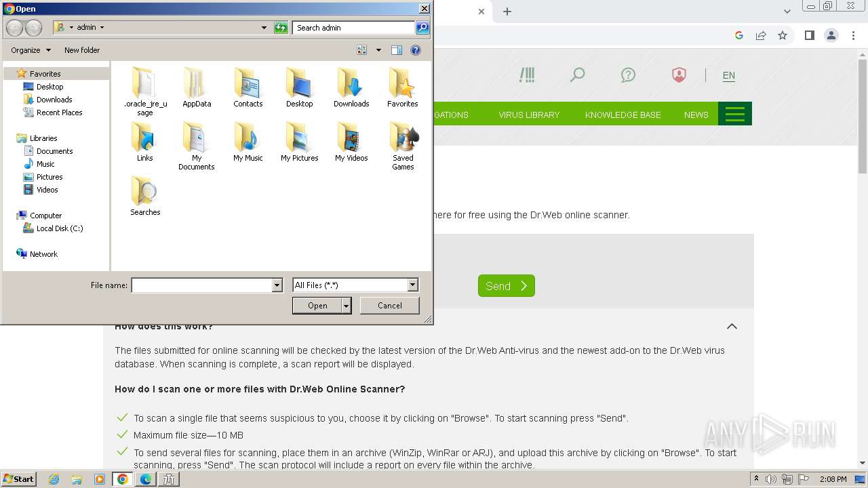868x488 pixels.
Task: Bookmark this page with the star icon
Action: [783, 35]
